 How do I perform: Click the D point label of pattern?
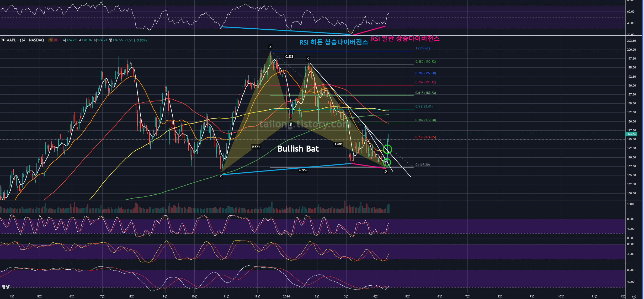pyautogui.click(x=385, y=172)
